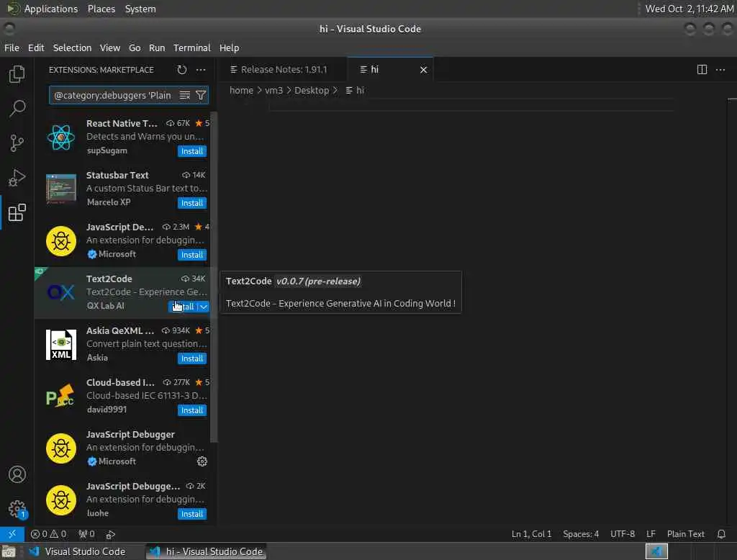Switch to the hi editor tab
737x560 pixels.
(390, 70)
